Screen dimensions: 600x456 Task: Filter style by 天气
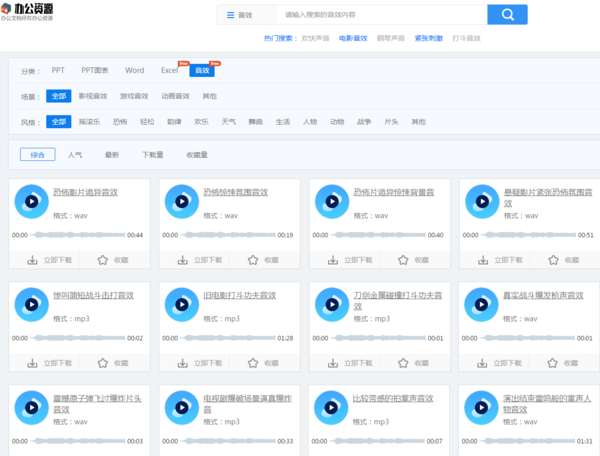pyautogui.click(x=228, y=122)
